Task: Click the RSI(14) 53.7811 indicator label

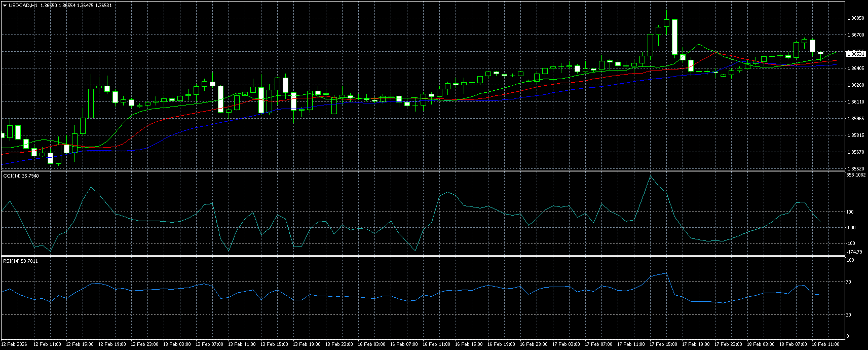Action: [x=20, y=261]
